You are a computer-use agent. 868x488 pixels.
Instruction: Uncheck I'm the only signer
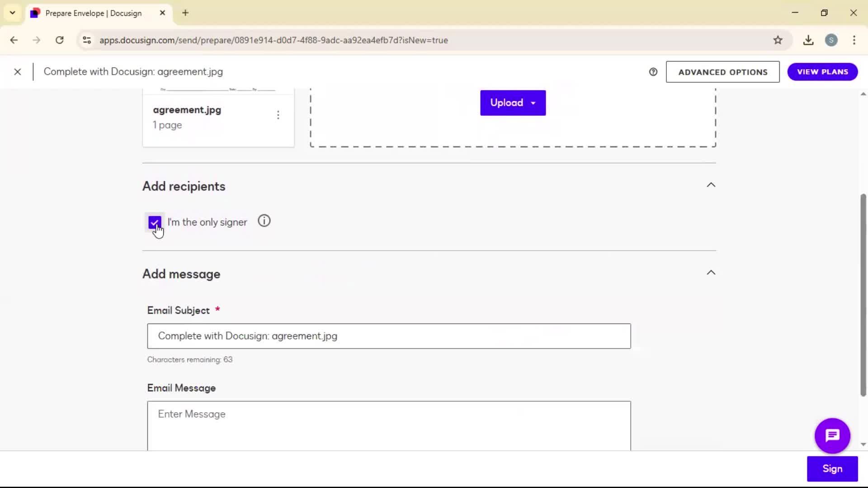pos(154,222)
